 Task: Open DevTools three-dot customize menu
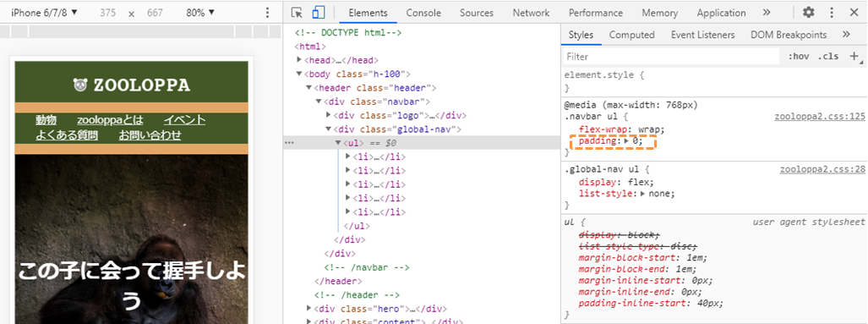coord(832,12)
